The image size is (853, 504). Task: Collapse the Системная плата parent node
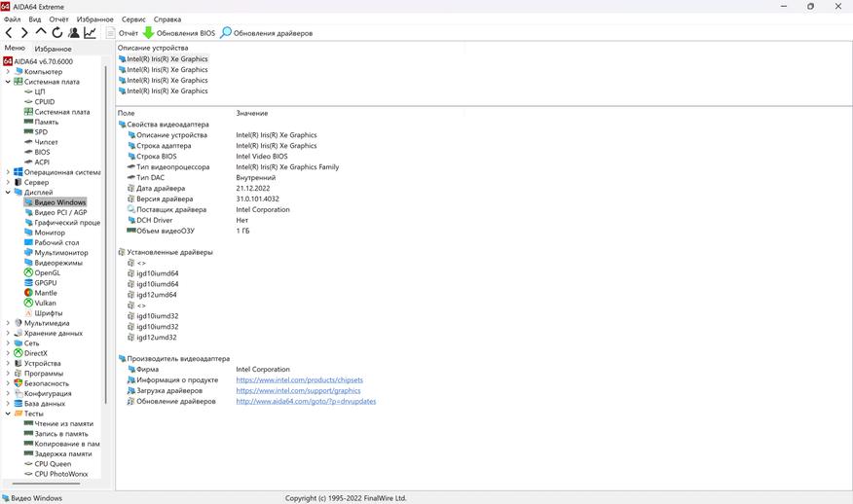(x=8, y=82)
